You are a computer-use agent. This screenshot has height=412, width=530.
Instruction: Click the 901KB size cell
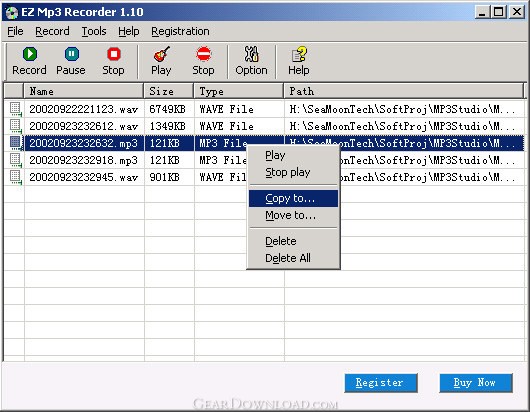(164, 177)
